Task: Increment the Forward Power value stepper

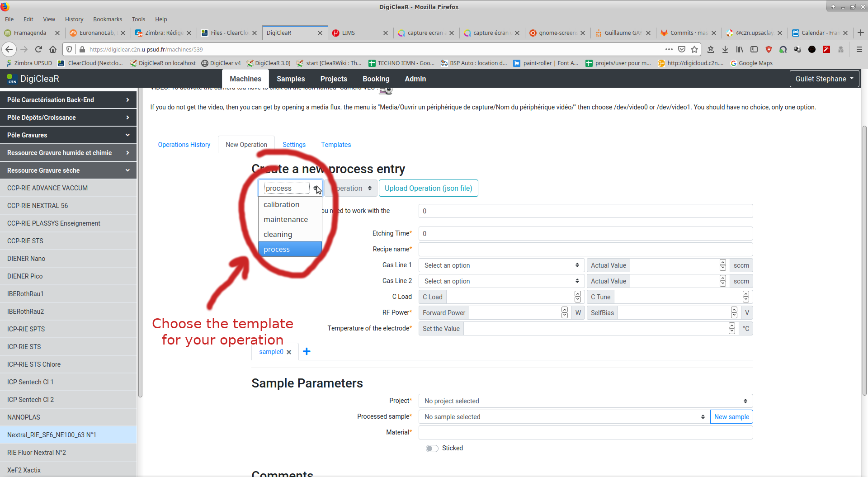Action: point(564,310)
